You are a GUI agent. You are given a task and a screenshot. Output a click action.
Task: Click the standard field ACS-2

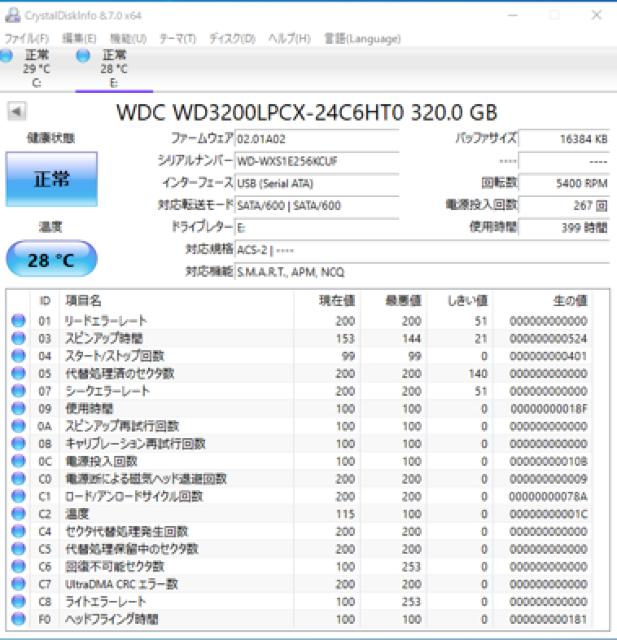tap(422, 250)
